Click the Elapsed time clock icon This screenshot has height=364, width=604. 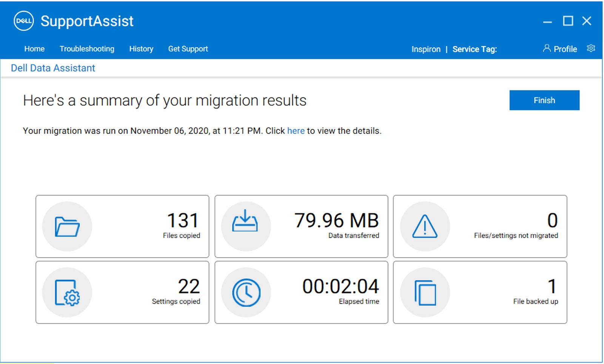[246, 292]
